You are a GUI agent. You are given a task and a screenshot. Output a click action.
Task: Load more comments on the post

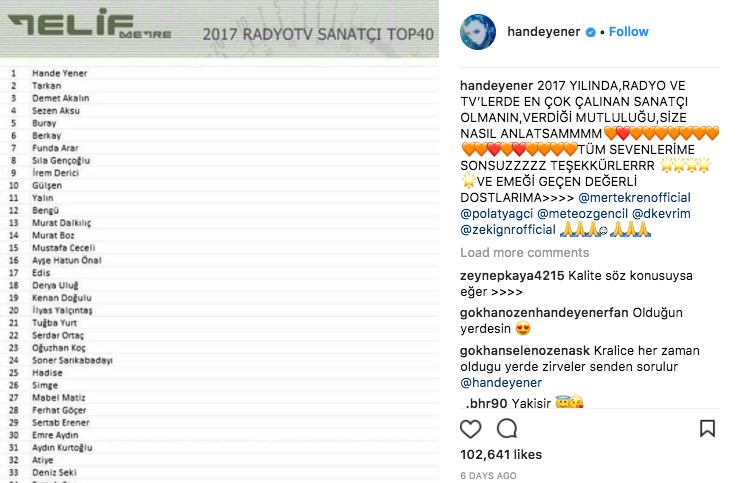pyautogui.click(x=524, y=253)
